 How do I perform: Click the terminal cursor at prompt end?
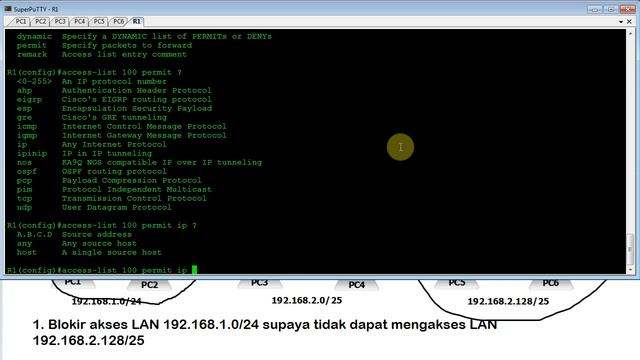[x=194, y=270]
